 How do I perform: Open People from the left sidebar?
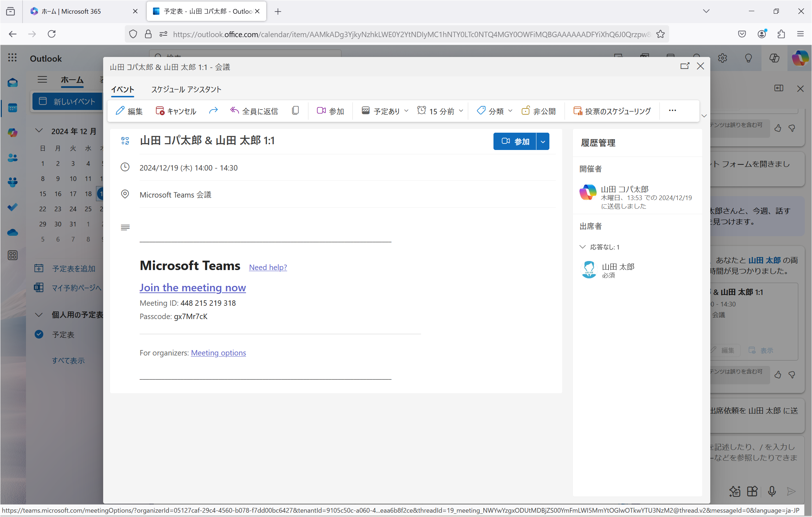point(13,158)
